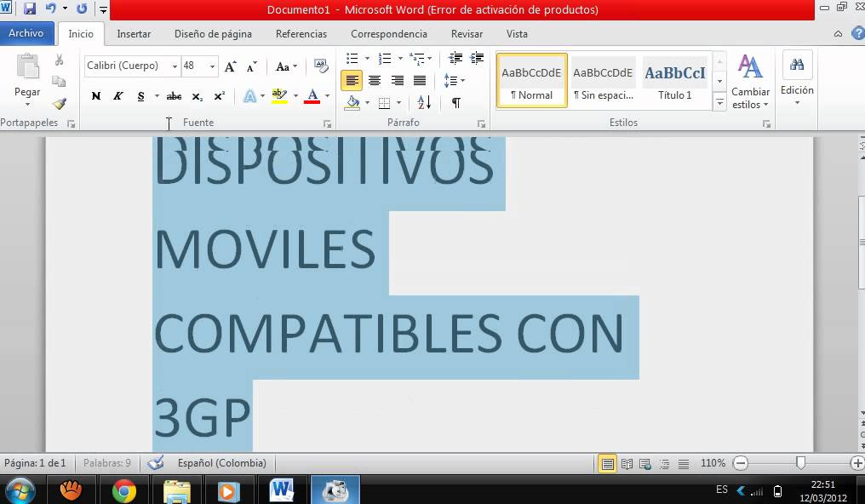The height and width of the screenshot is (504, 865).
Task: Toggle the show paragraph marks pilcrow
Action: [x=456, y=103]
